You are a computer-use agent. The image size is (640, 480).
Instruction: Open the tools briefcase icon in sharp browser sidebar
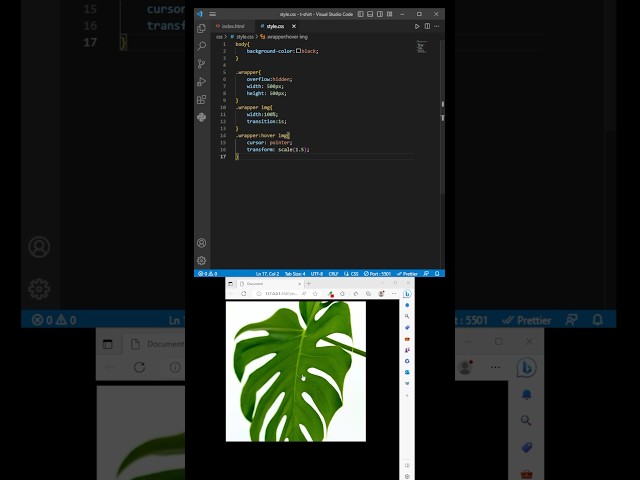click(x=407, y=339)
